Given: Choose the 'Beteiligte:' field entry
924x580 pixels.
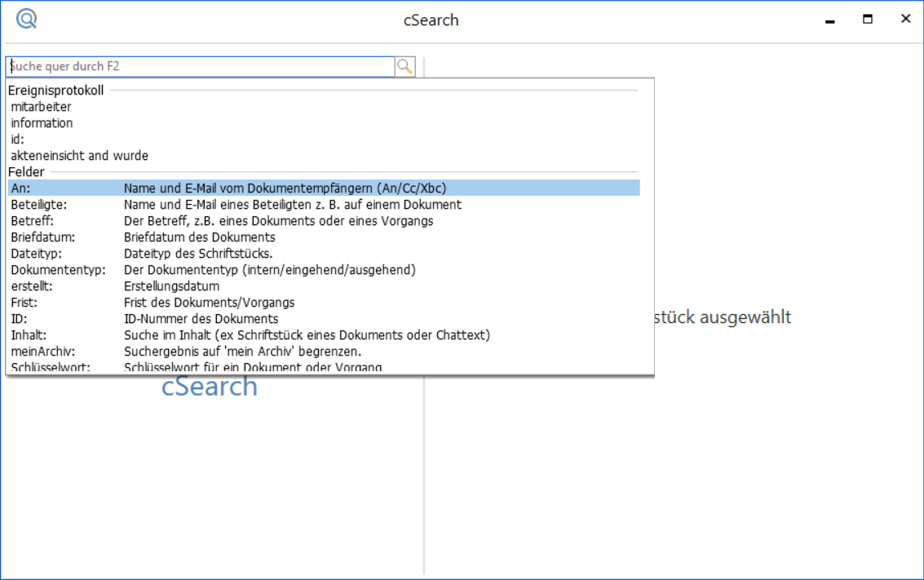Looking at the screenshot, I should pos(324,205).
